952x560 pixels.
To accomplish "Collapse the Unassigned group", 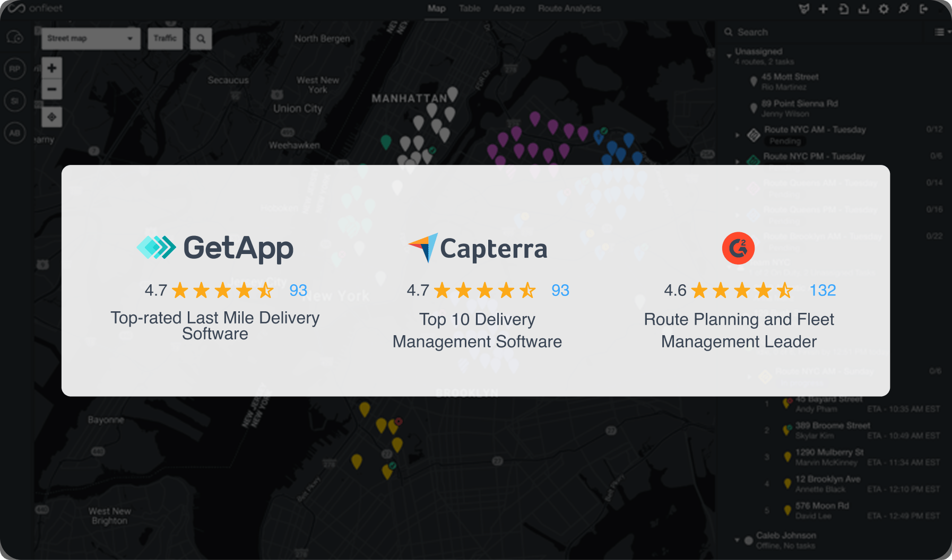I will coord(729,55).
